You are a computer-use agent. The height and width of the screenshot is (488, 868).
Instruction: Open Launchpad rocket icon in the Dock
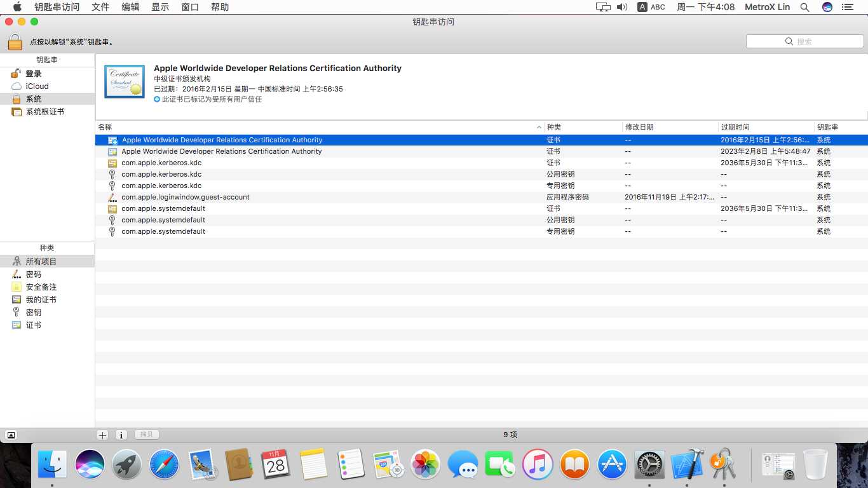128,465
